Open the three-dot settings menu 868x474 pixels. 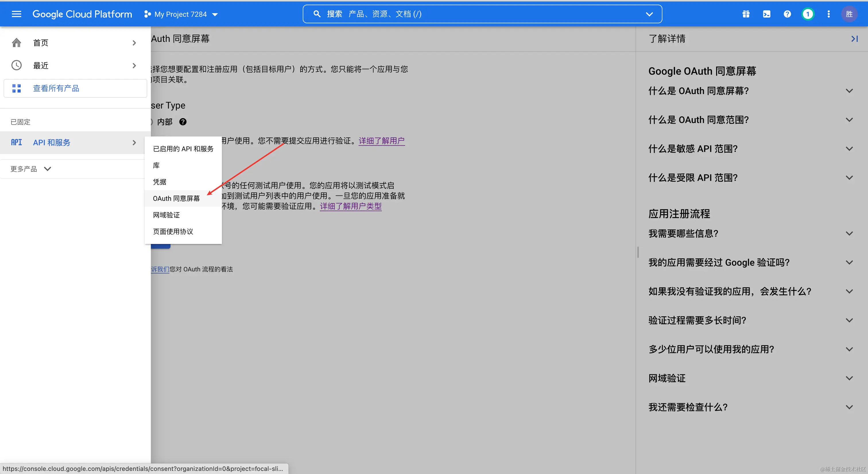[x=829, y=14]
